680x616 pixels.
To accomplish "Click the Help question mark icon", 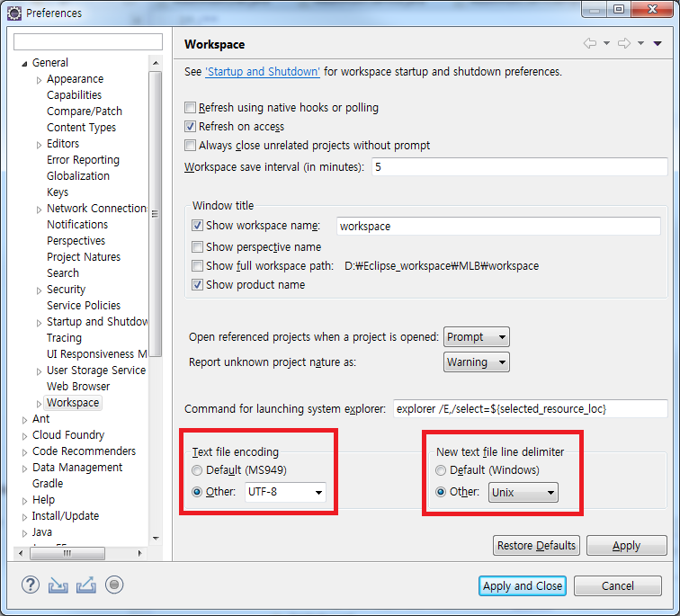I will click(x=31, y=585).
